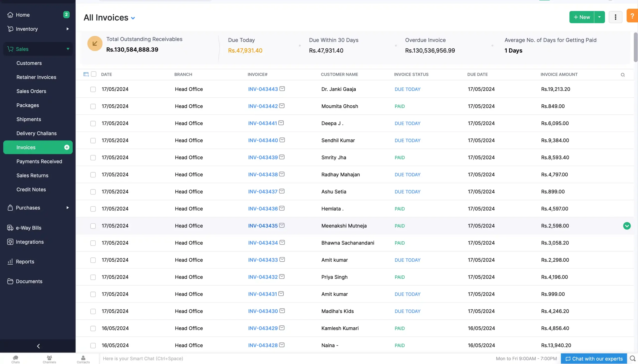Select the checkbox for Kamlesh Kumari invoice
This screenshot has height=364, width=638.
point(93,329)
